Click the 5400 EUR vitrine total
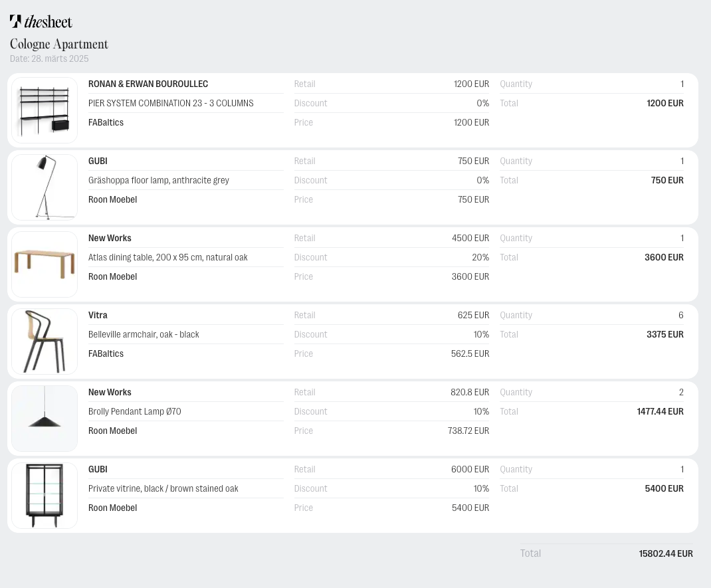The height and width of the screenshot is (588, 711). pos(664,488)
